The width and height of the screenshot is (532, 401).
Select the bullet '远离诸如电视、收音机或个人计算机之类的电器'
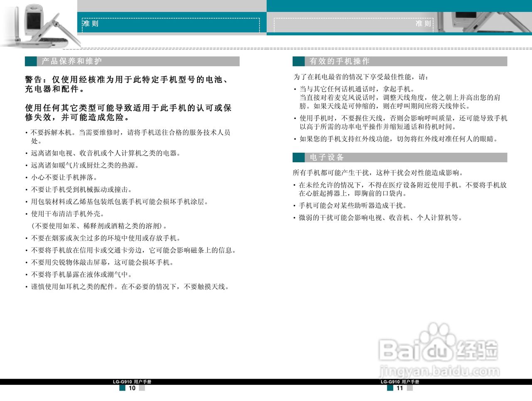pyautogui.click(x=103, y=153)
